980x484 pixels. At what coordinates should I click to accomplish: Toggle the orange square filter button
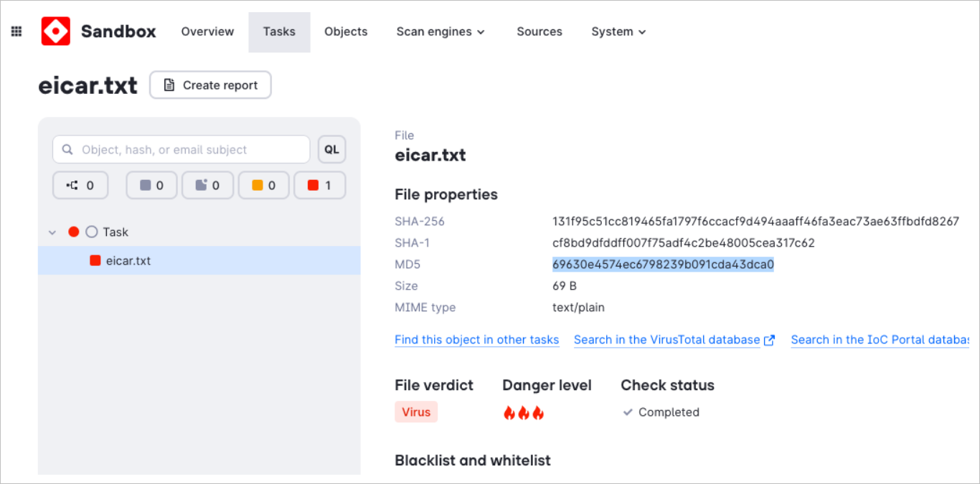263,185
